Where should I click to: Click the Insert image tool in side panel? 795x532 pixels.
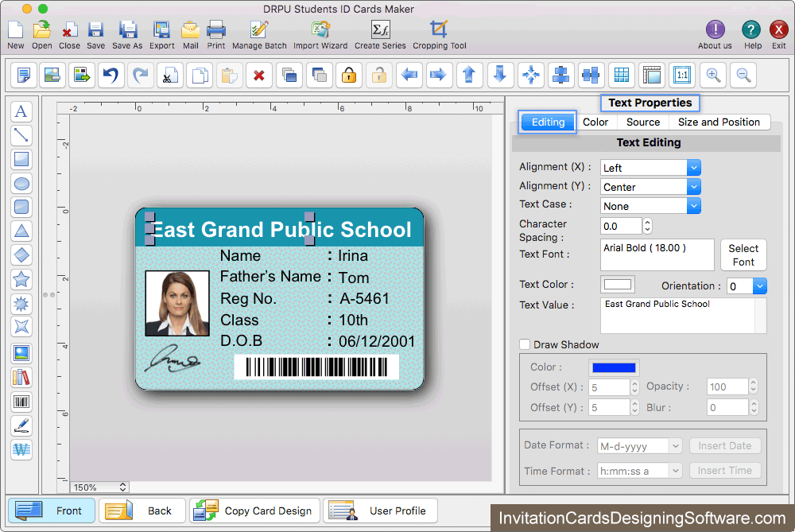click(x=21, y=354)
